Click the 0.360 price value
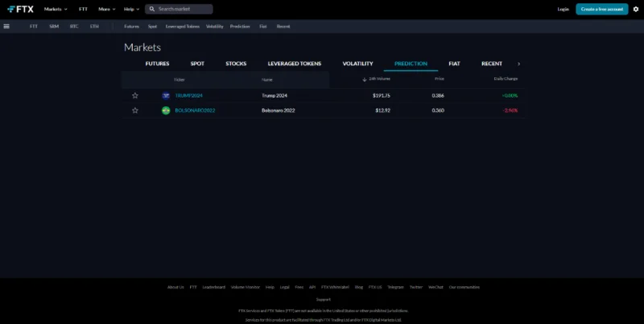Screen dimensions: 644x324 (x=438, y=110)
